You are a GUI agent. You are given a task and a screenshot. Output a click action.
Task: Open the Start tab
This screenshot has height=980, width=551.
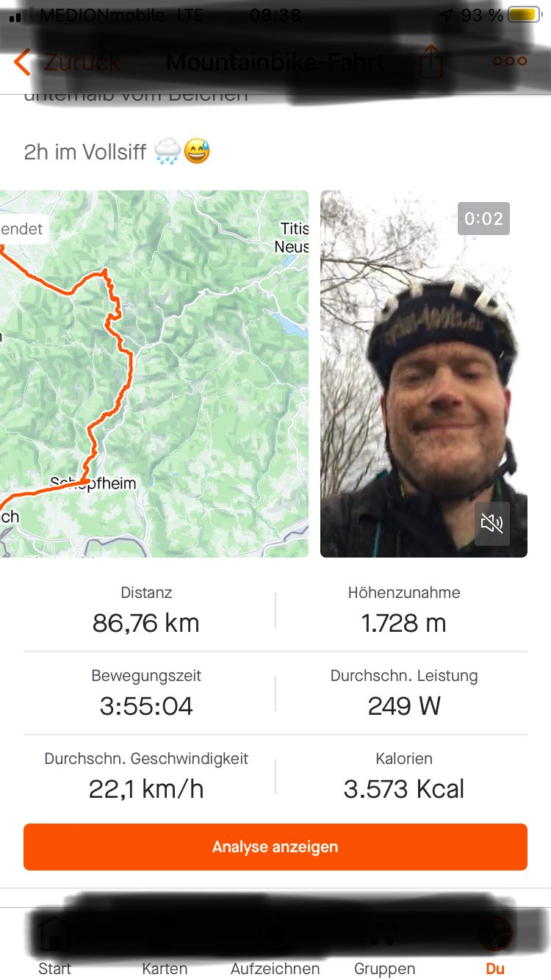point(55,947)
